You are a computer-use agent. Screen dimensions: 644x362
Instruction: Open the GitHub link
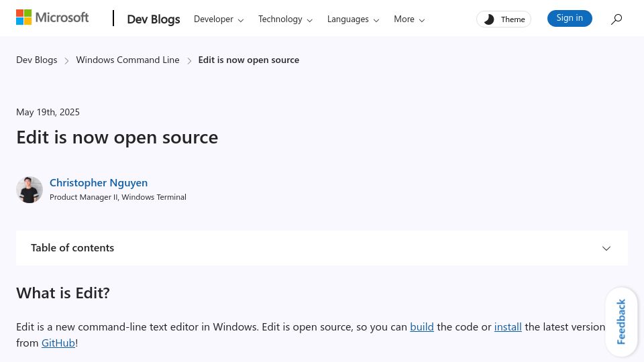pyautogui.click(x=58, y=343)
